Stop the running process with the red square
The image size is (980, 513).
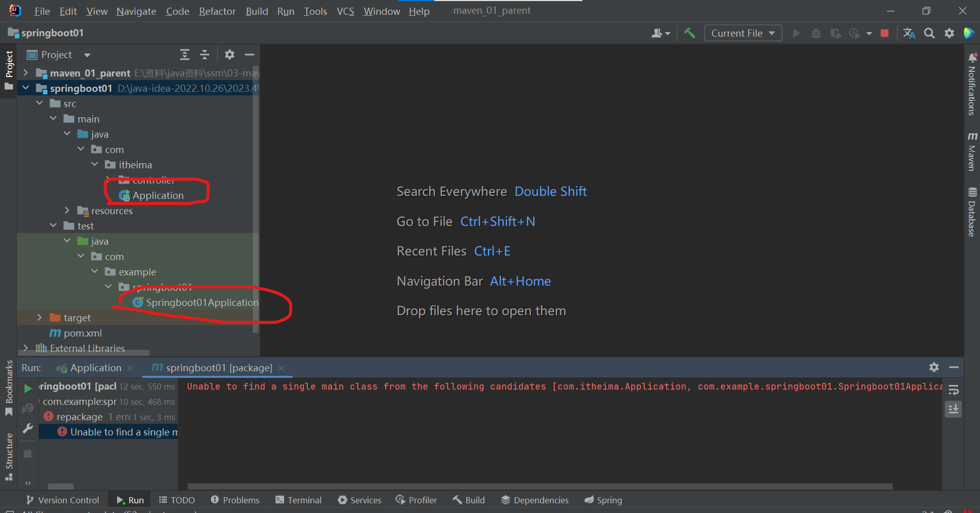point(885,33)
